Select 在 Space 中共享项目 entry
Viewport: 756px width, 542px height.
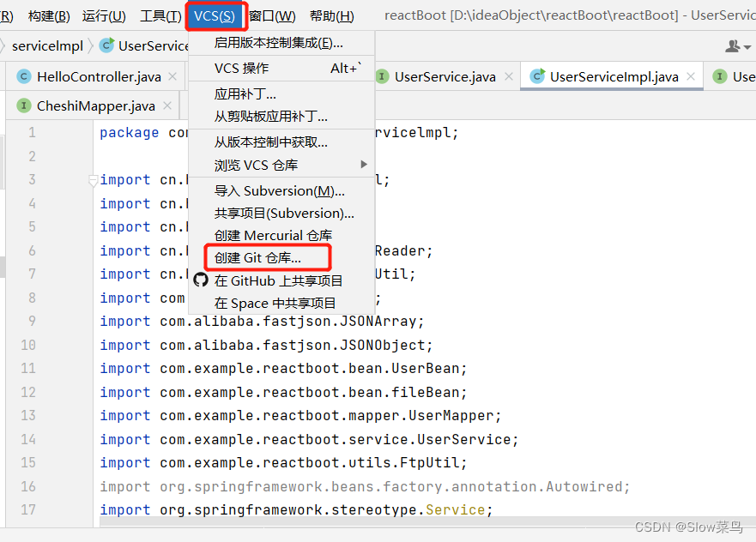coord(281,303)
